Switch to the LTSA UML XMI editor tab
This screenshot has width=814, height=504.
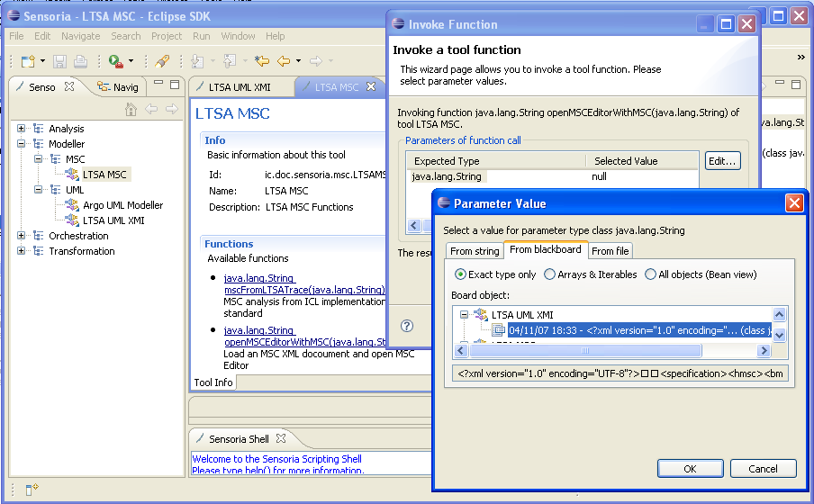(x=240, y=86)
